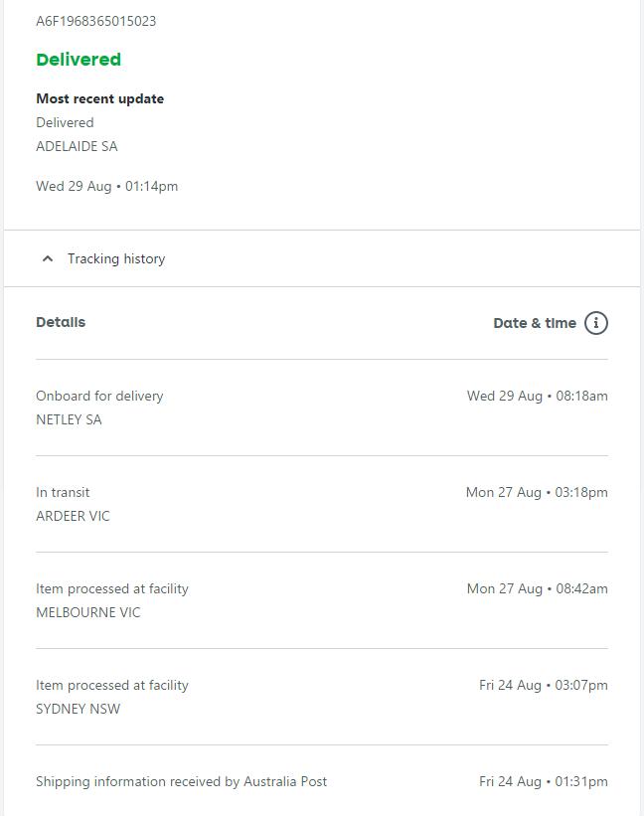The width and height of the screenshot is (644, 816).
Task: Click ARDEER VIC location text
Action: 73,516
